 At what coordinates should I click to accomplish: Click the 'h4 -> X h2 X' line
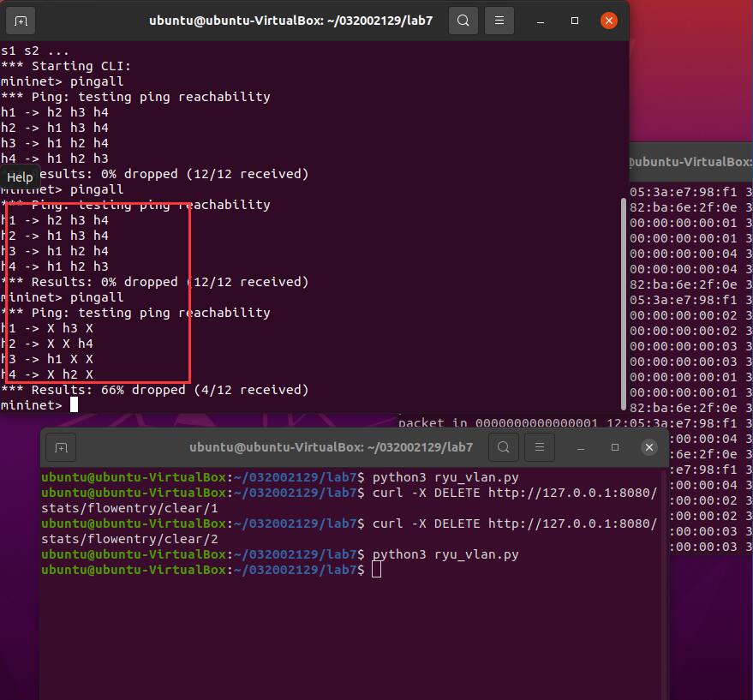point(47,374)
